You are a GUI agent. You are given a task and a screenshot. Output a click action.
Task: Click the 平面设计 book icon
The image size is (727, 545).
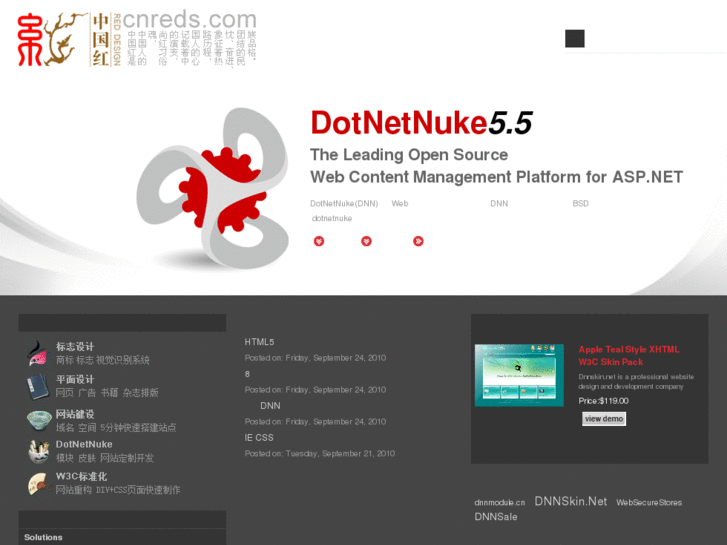pyautogui.click(x=38, y=387)
